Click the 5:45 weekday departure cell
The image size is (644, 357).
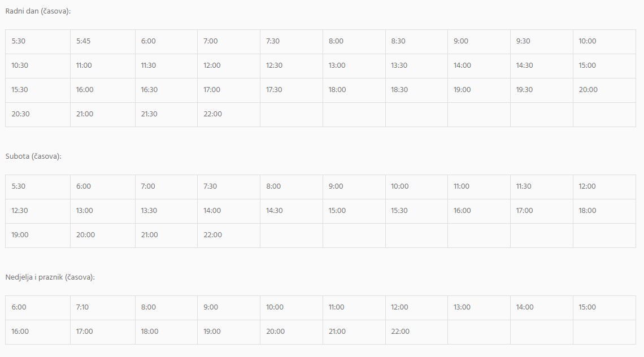[x=84, y=41]
